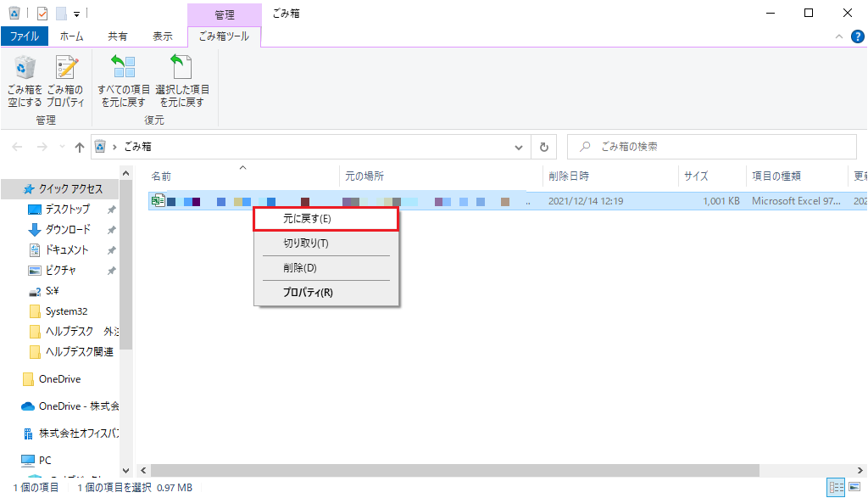Select 削除(D) in the context menu

pos(300,268)
